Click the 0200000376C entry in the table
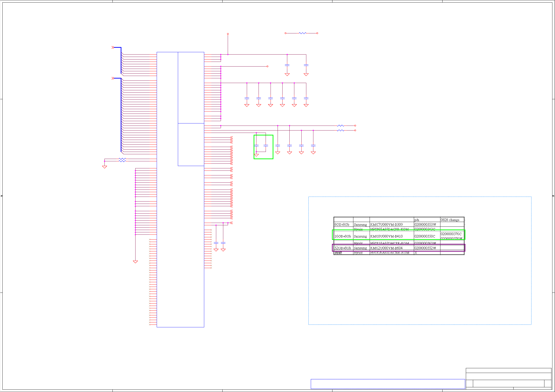This screenshot has height=392, width=555. (x=451, y=234)
